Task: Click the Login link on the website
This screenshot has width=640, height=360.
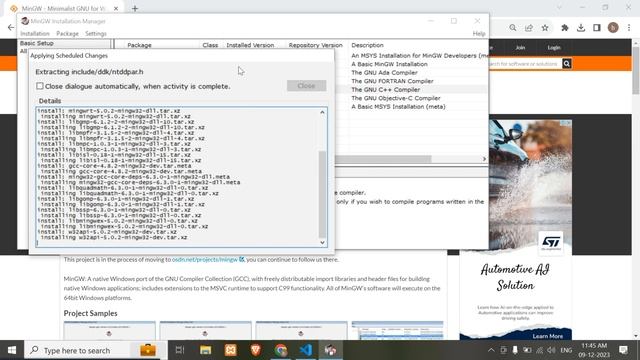Action: [x=554, y=47]
